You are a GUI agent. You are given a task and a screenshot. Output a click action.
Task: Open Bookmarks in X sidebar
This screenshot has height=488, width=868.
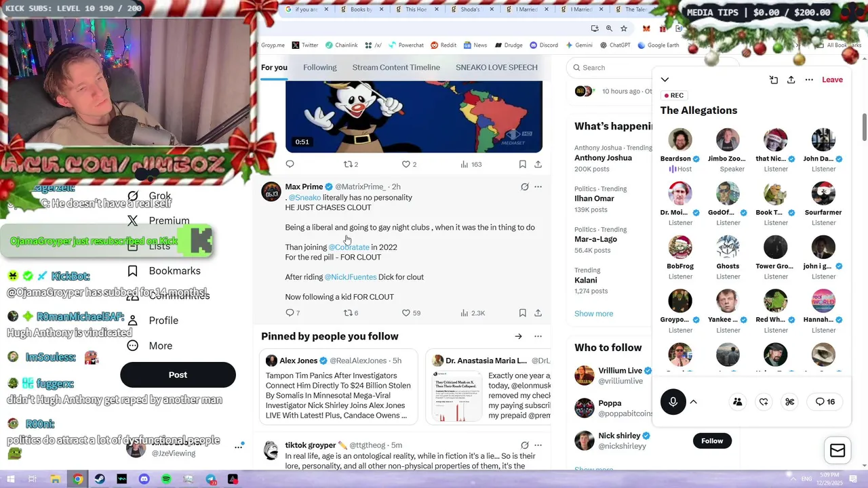[165, 271]
